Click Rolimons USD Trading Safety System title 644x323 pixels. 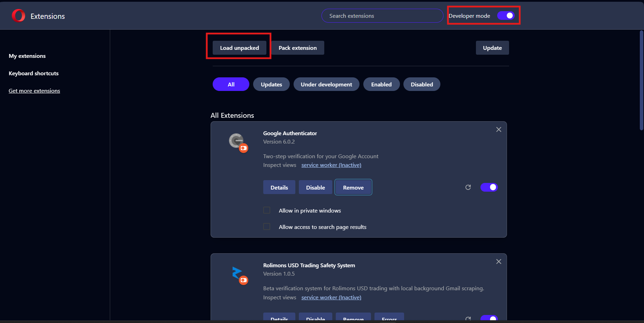point(309,265)
